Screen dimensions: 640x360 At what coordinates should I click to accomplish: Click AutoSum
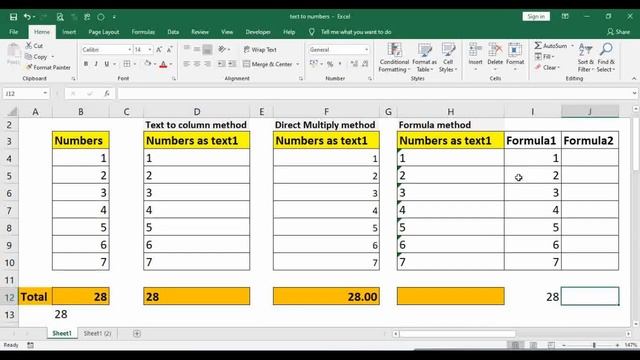coord(551,46)
